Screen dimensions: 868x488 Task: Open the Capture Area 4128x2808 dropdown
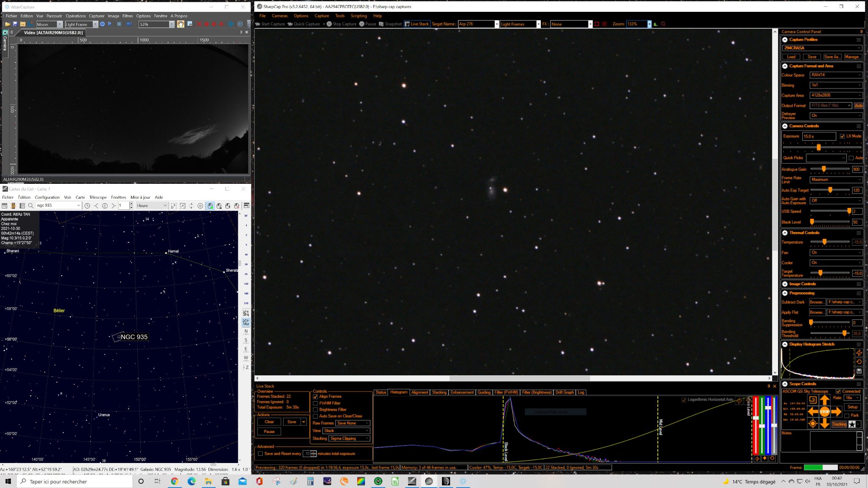pyautogui.click(x=836, y=95)
